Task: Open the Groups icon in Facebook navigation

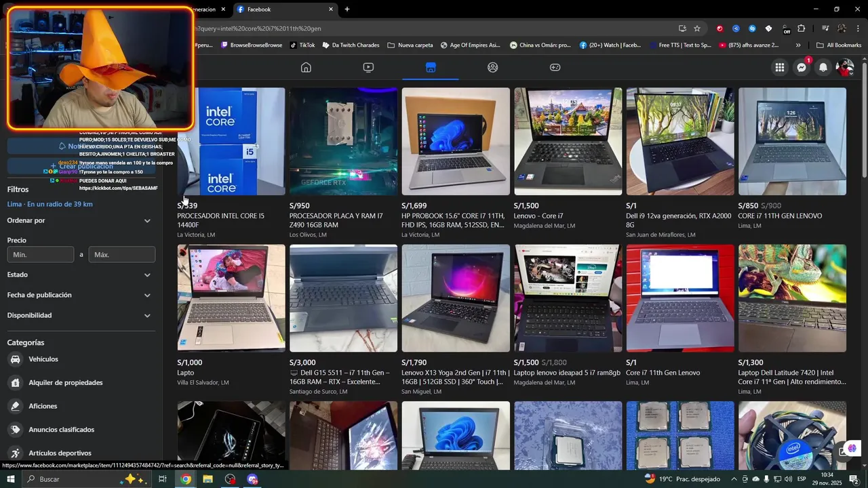Action: click(493, 67)
